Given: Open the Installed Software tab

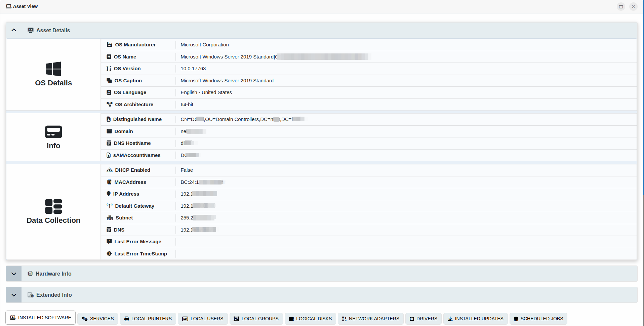Looking at the screenshot, I should (41, 318).
